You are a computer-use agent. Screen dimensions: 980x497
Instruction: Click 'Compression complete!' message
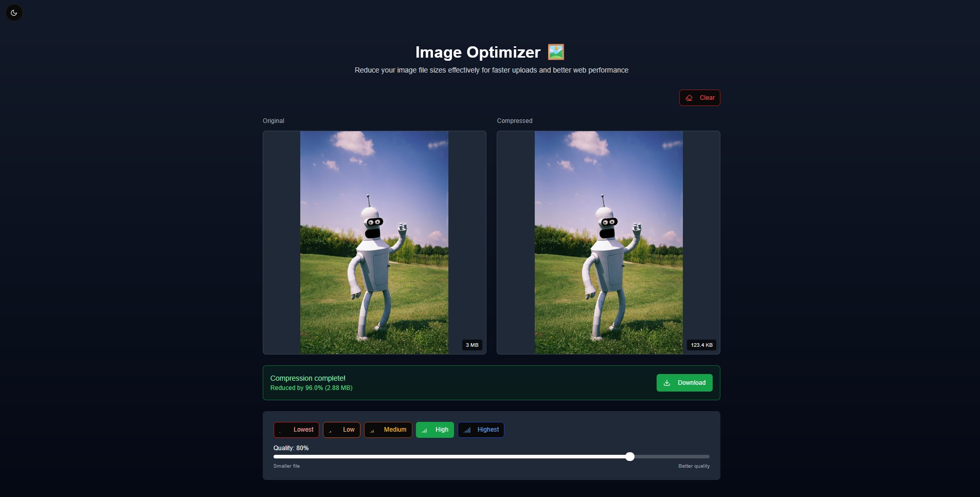[x=308, y=378]
